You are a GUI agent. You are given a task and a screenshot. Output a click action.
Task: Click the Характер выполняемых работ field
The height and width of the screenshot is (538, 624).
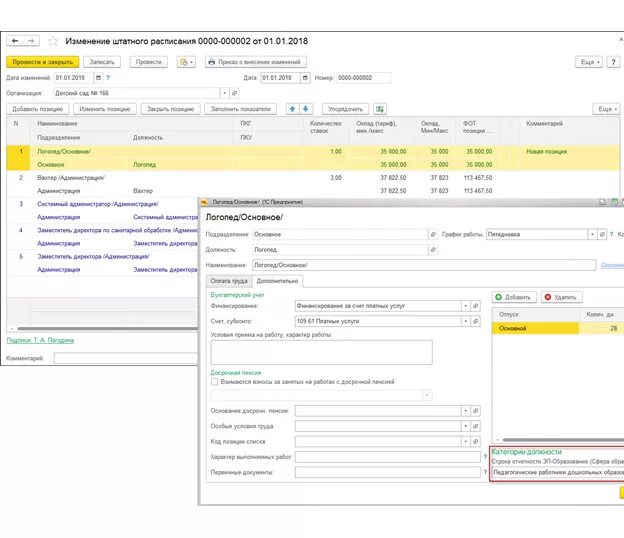coord(388,457)
